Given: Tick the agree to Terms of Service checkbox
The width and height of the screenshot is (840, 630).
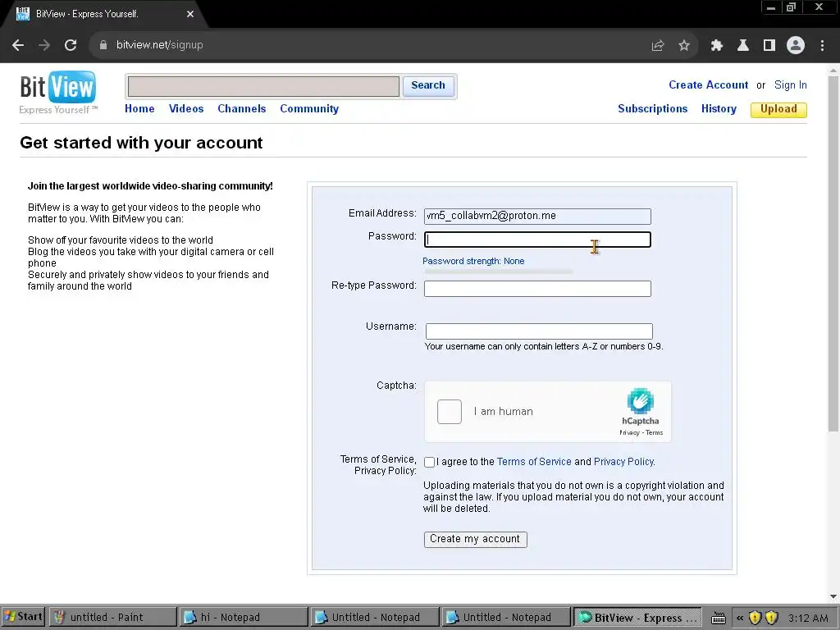Looking at the screenshot, I should 429,462.
